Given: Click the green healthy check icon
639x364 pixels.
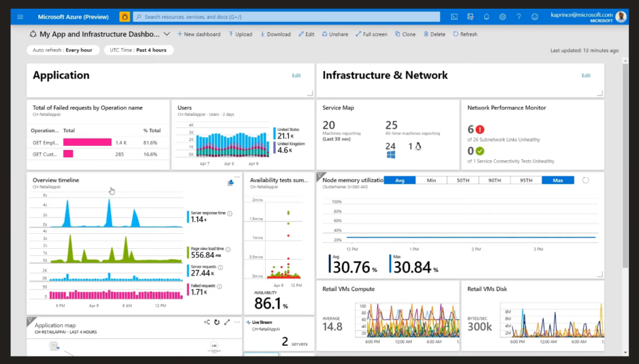Looking at the screenshot, I should click(x=480, y=151).
